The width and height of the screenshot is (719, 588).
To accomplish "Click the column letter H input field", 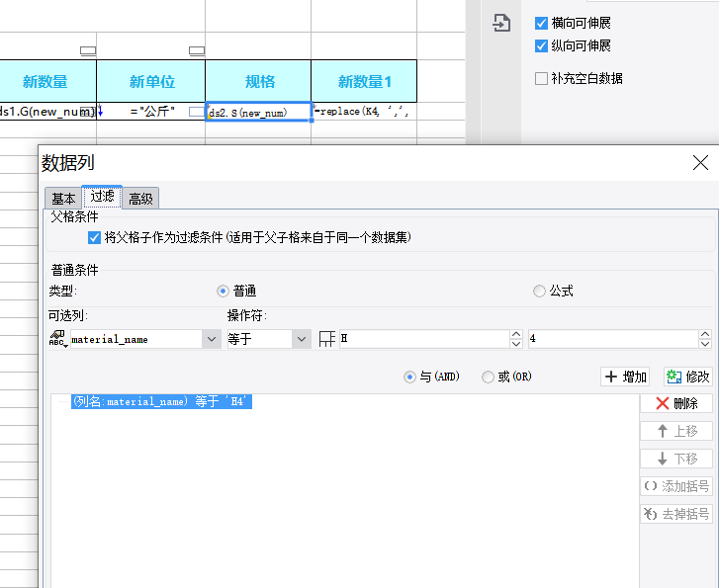I will point(424,339).
